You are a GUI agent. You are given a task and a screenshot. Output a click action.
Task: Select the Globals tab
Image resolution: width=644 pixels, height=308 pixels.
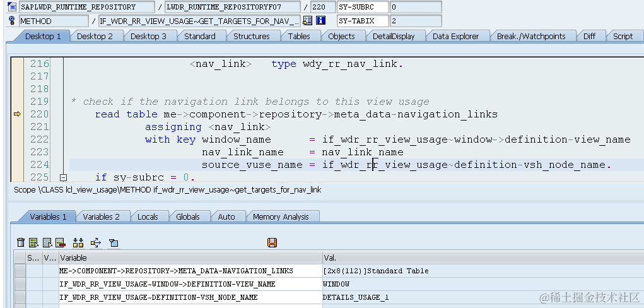coord(188,216)
